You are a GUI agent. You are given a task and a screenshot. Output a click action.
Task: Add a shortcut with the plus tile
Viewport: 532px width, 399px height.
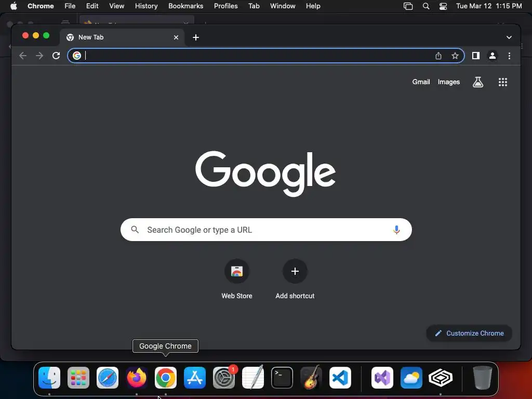(x=295, y=279)
